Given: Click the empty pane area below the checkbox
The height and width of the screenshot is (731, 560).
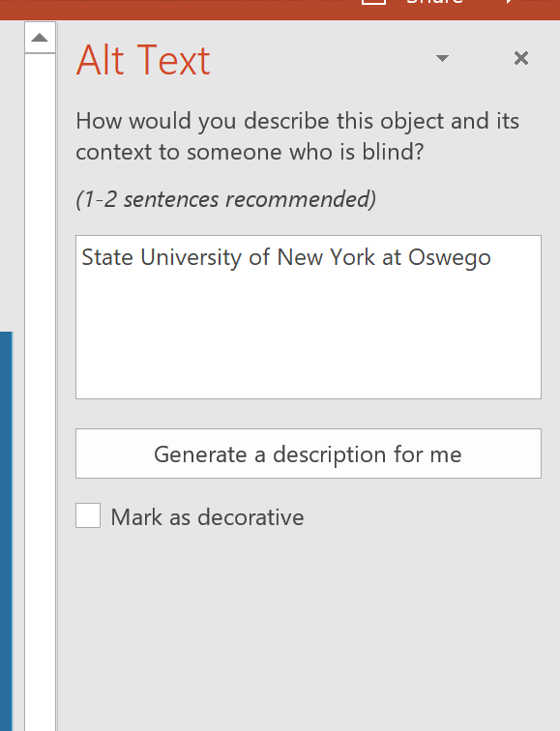Looking at the screenshot, I should pyautogui.click(x=309, y=629).
